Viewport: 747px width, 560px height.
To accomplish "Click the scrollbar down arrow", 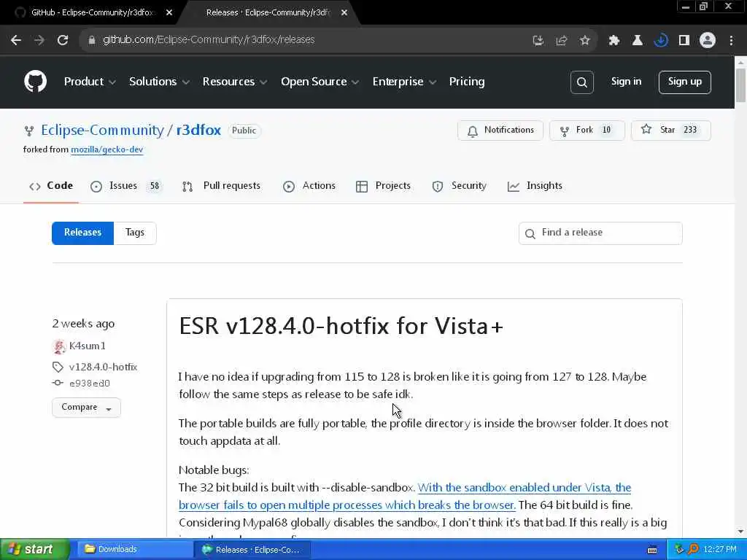I will [740, 532].
